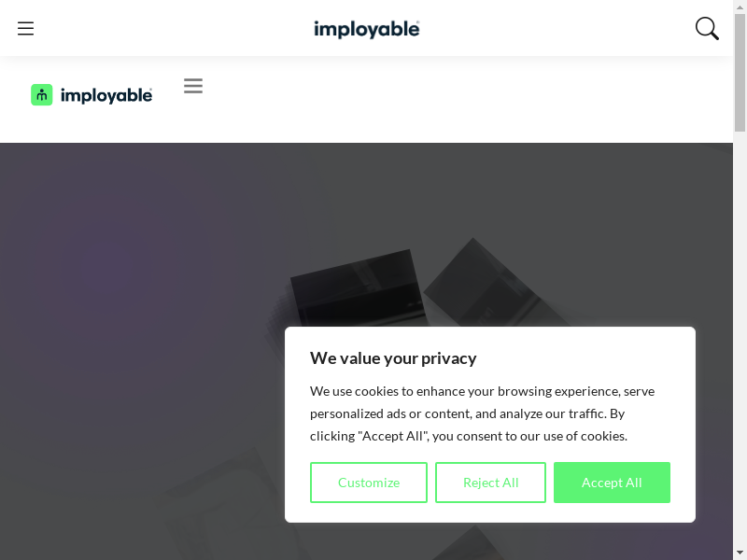Click the centered imployable wordmark in top bar
The height and width of the screenshot is (560, 747).
[367, 29]
